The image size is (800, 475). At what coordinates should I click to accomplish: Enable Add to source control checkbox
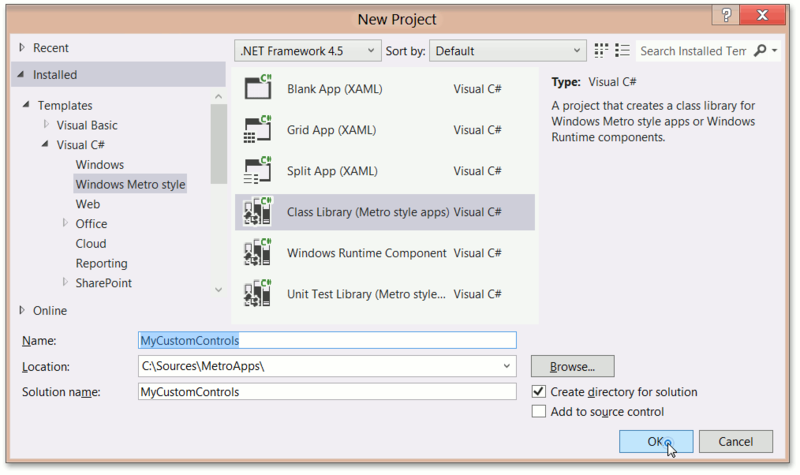(538, 411)
